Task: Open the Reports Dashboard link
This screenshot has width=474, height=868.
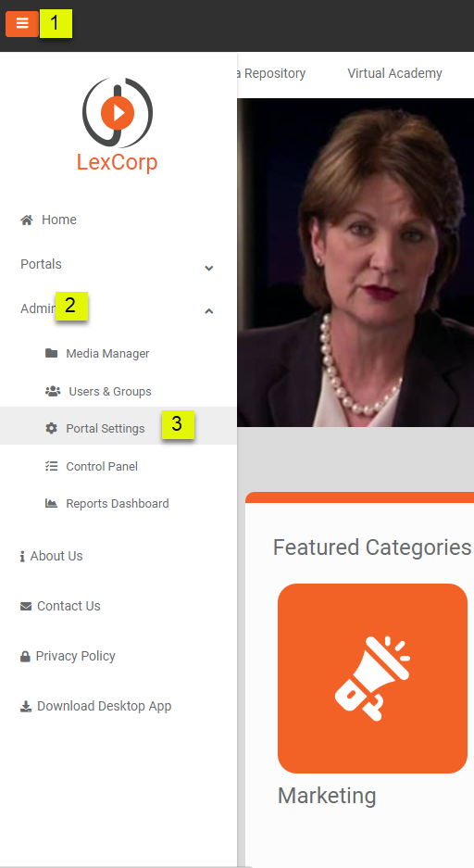Action: (118, 503)
